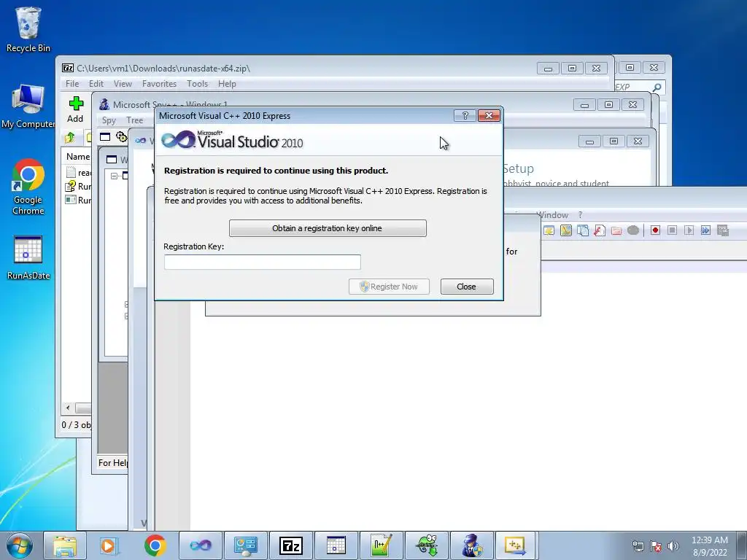Click the gray oval icon in background toolbar
This screenshot has width=747, height=560.
click(x=632, y=230)
